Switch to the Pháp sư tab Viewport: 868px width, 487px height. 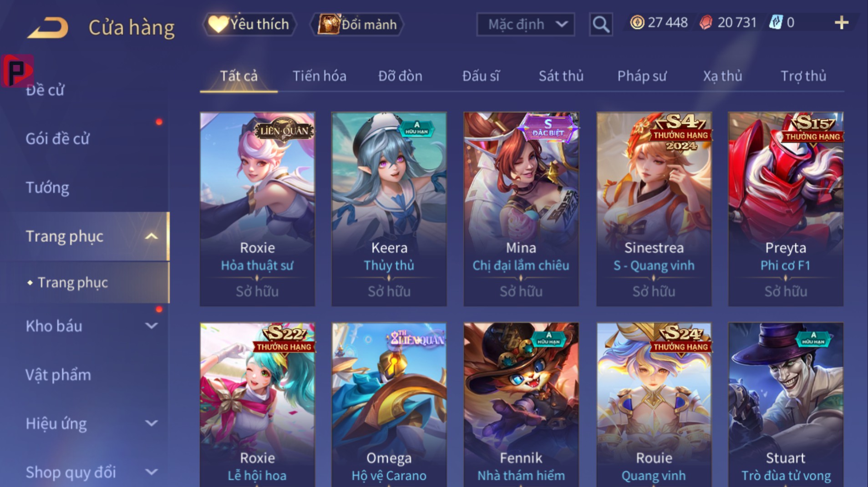(642, 76)
